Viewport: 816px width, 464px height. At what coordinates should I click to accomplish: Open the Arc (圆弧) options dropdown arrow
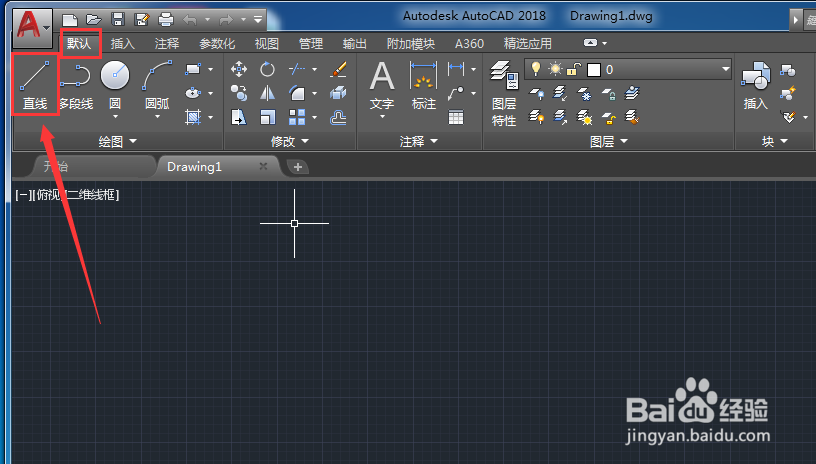(x=157, y=117)
